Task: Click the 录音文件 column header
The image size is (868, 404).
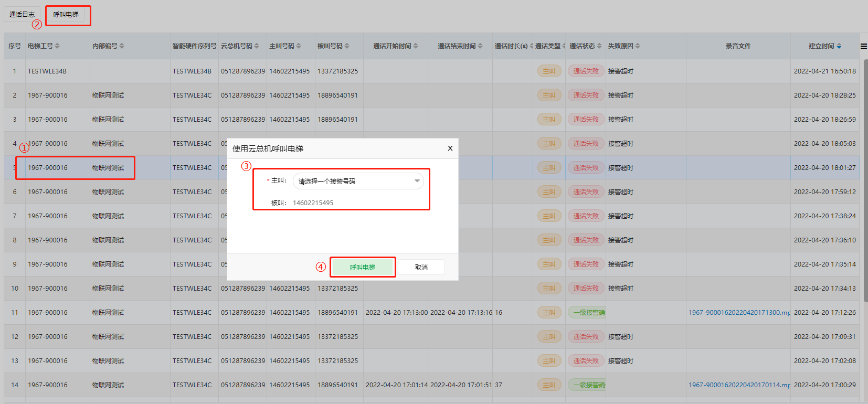Action: click(738, 46)
